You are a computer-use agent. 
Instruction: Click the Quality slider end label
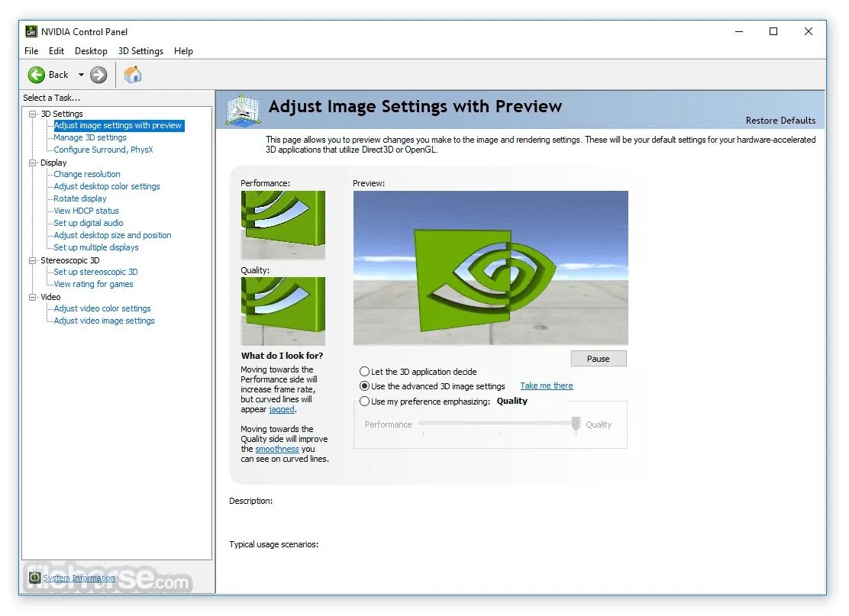(x=599, y=424)
